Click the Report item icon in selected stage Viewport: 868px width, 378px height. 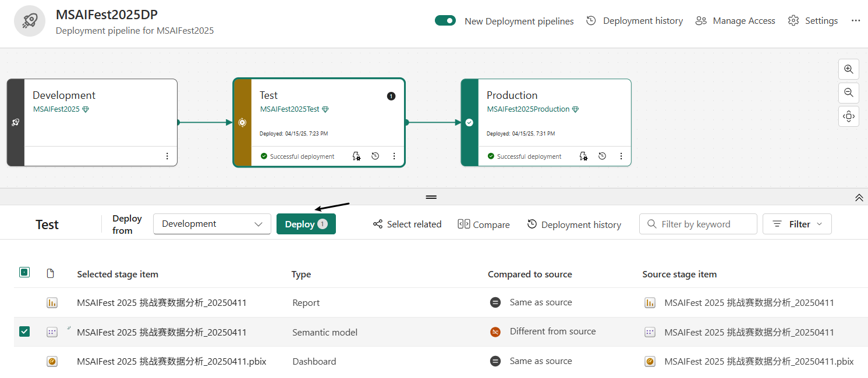pos(52,302)
